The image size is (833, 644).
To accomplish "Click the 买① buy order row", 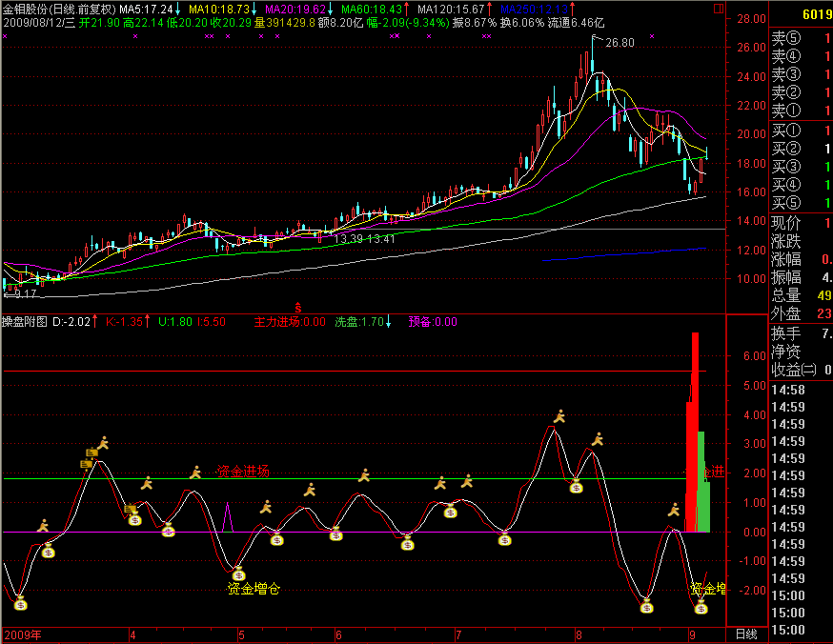I will coord(786,131).
